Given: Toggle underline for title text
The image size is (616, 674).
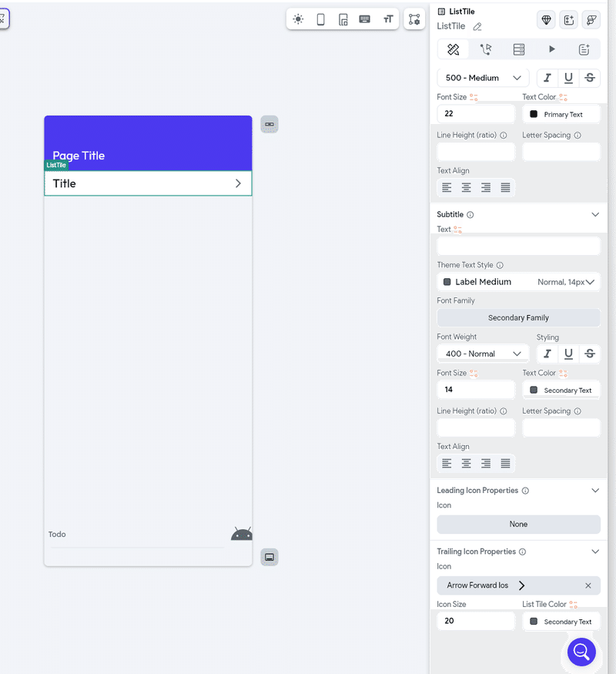Looking at the screenshot, I should pyautogui.click(x=568, y=78).
